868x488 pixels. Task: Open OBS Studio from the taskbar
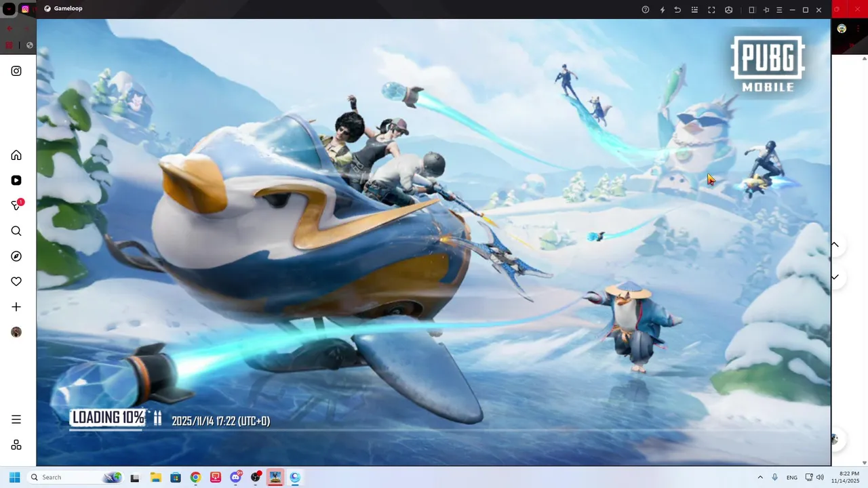(256, 477)
